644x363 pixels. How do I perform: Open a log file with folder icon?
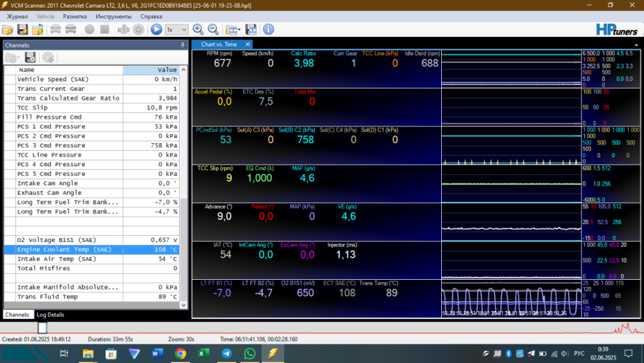coord(7,30)
